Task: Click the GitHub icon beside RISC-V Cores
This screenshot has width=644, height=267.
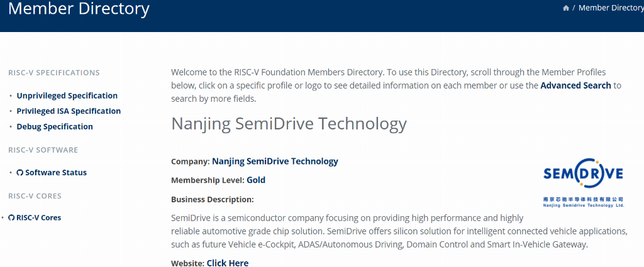Action: click(x=11, y=218)
